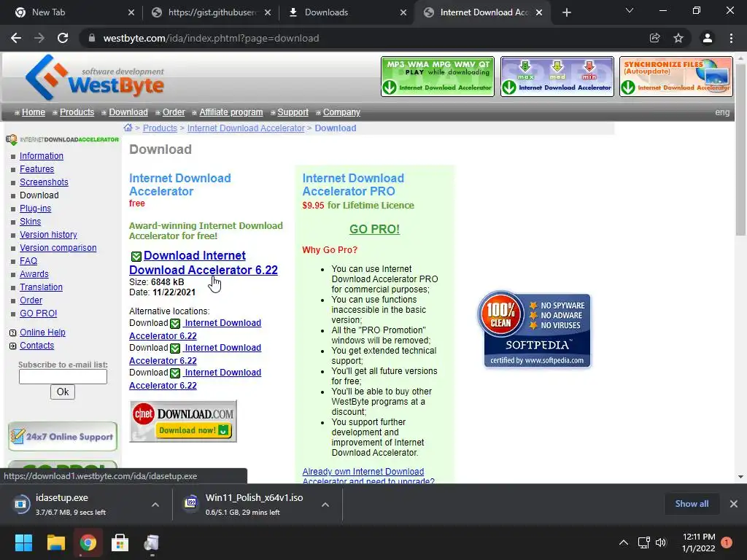Viewport: 747px width, 560px height.
Task: Open the tab search dropdown
Action: tap(630, 10)
